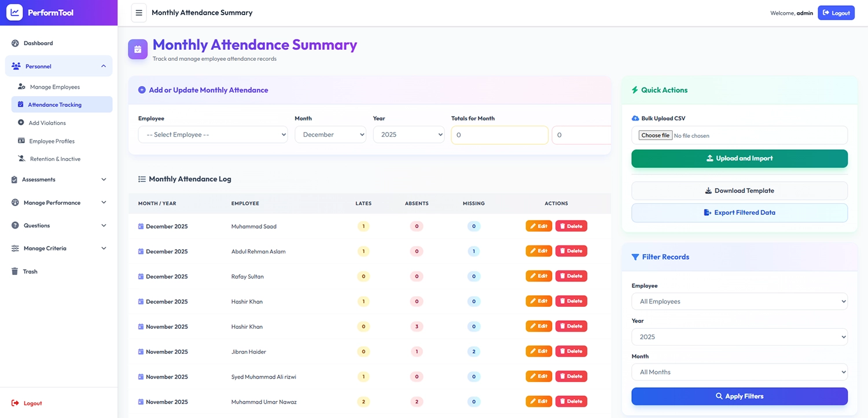
Task: Click absents badge 3 in Hashir Khan row
Action: tap(416, 327)
